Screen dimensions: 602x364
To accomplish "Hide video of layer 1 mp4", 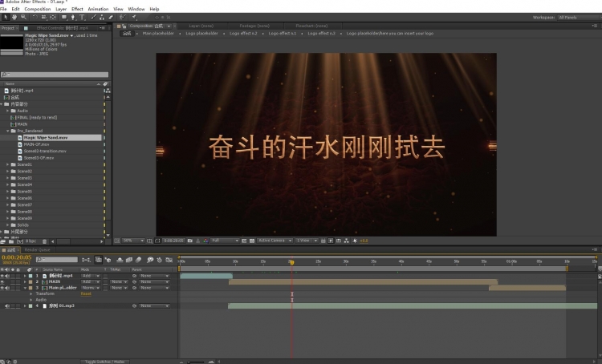I will pos(2,276).
